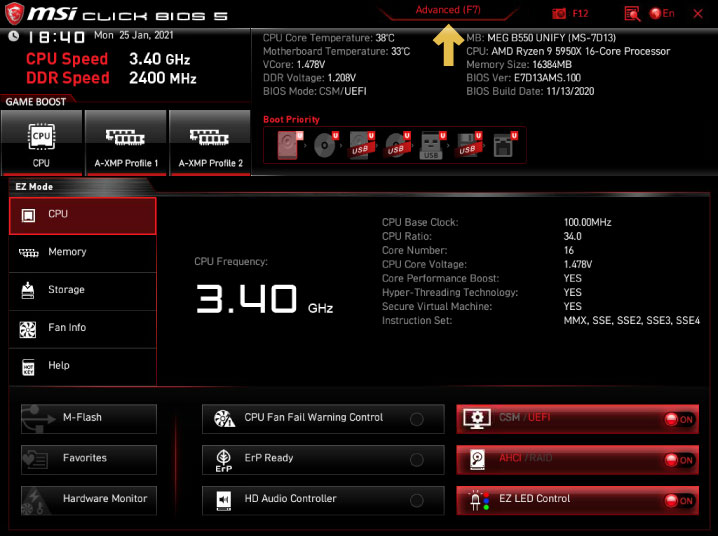Click the DDR Speed 2400 MHz readout
Viewport: 718px width, 536px height.
click(x=111, y=78)
